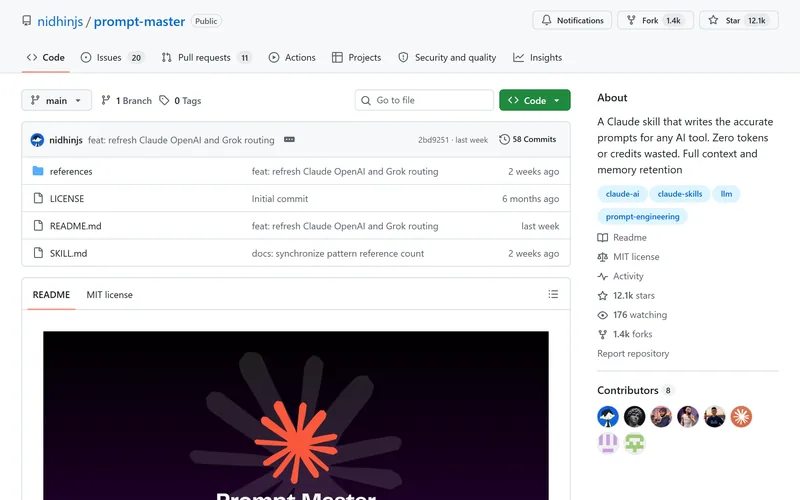Open the green Code dropdown button

click(x=535, y=101)
